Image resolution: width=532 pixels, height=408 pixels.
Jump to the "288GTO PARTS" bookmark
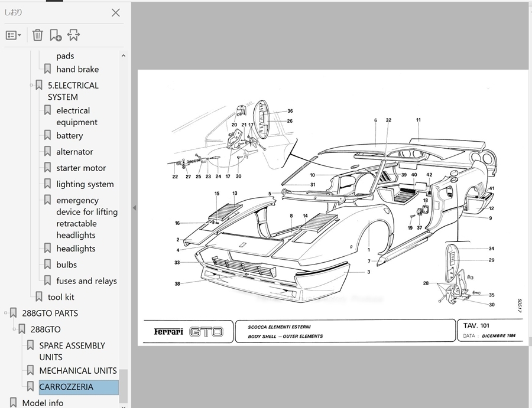pos(50,313)
